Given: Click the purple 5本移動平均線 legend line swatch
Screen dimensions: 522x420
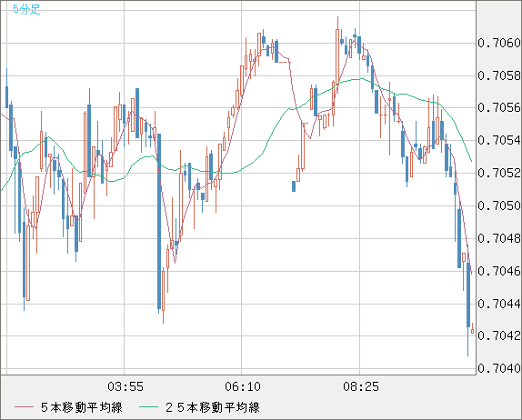Looking at the screenshot, I should point(24,407).
